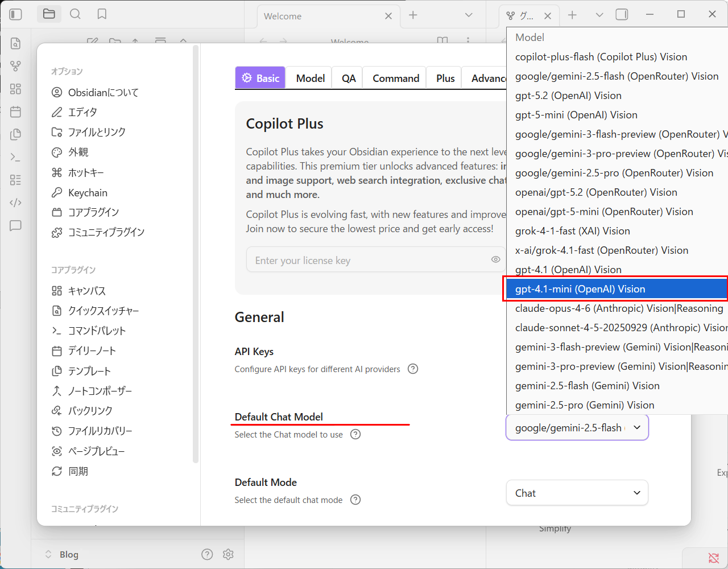This screenshot has width=728, height=569.
Task: Click the quick switcher file-search ribbon icon
Action: [x=15, y=43]
